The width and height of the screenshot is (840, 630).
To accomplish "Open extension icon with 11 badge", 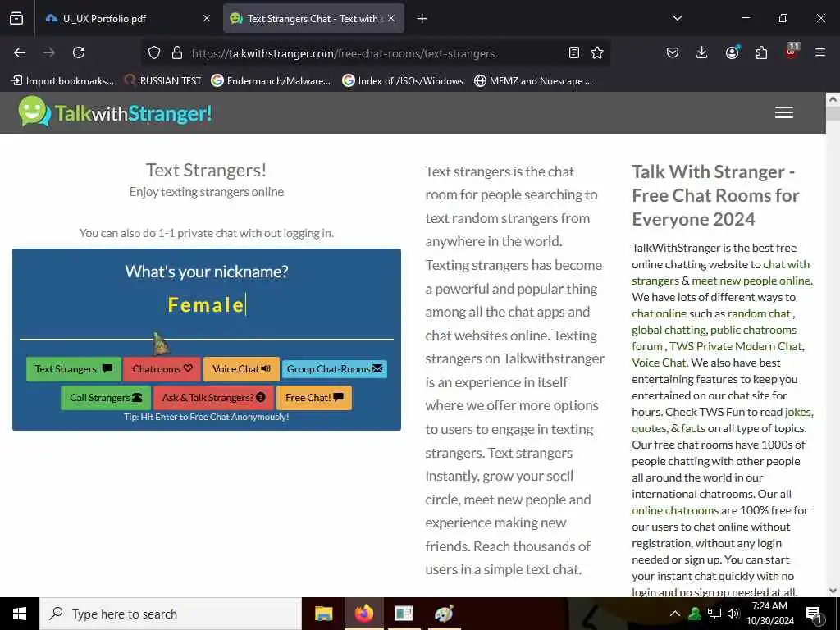I will pyautogui.click(x=792, y=51).
